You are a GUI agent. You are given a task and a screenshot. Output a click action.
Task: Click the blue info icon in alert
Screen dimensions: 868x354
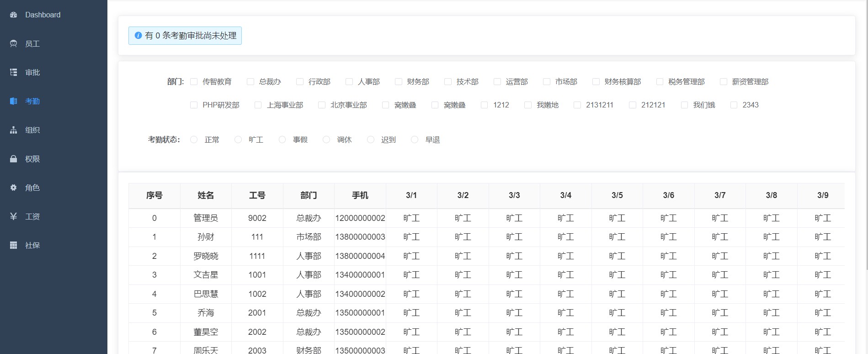click(x=138, y=35)
